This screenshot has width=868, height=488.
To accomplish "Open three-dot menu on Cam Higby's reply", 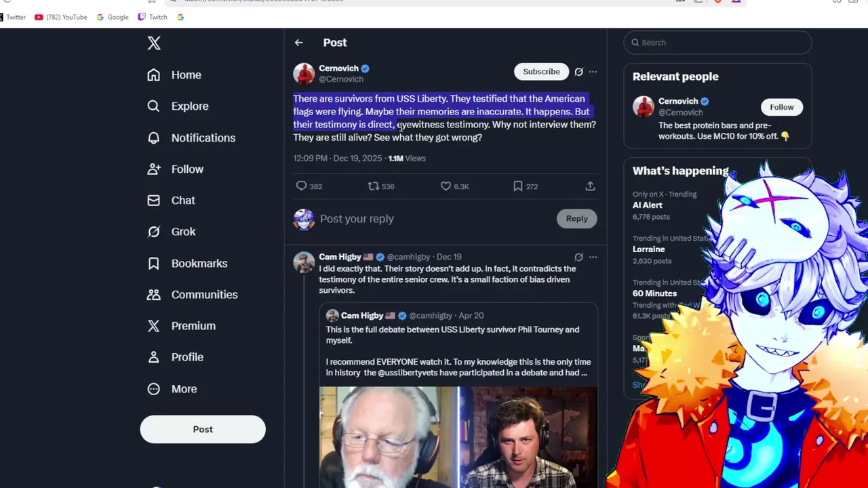I will tap(593, 257).
